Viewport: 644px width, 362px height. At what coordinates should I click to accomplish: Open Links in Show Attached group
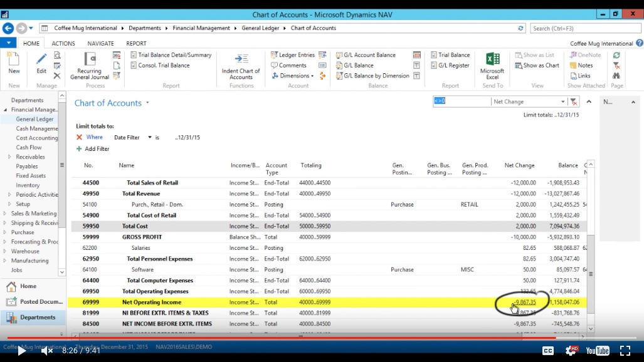[580, 76]
